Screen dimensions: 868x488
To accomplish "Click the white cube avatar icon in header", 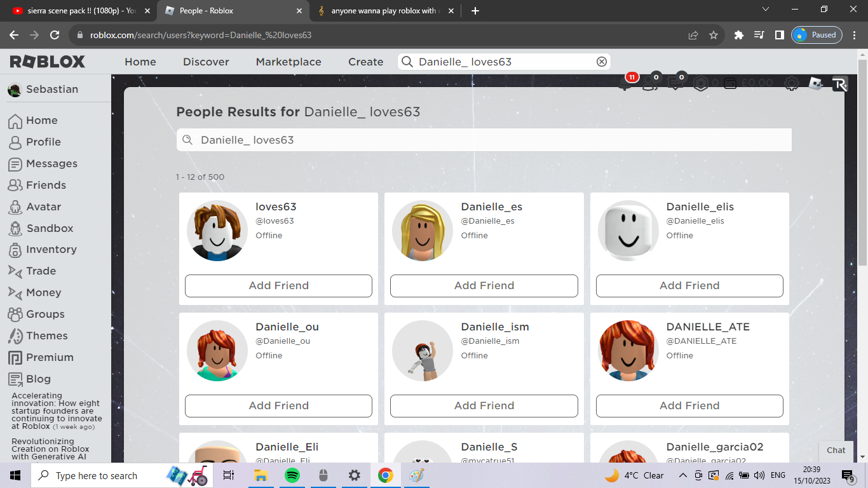I will 815,83.
